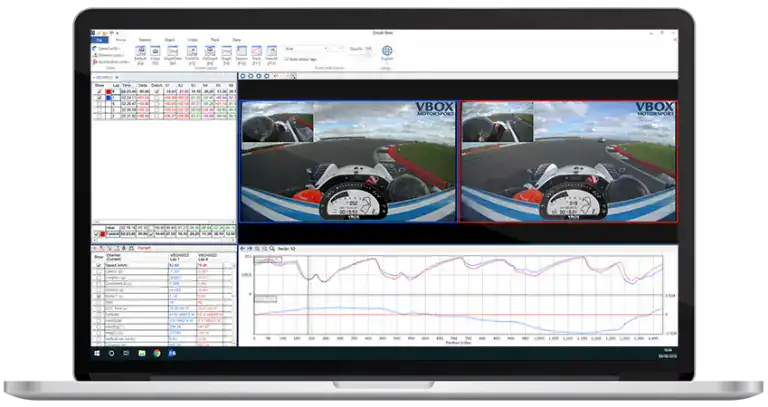Click the lap table horizontal scrollbar
Screen dimensions: 768x407
click(164, 222)
